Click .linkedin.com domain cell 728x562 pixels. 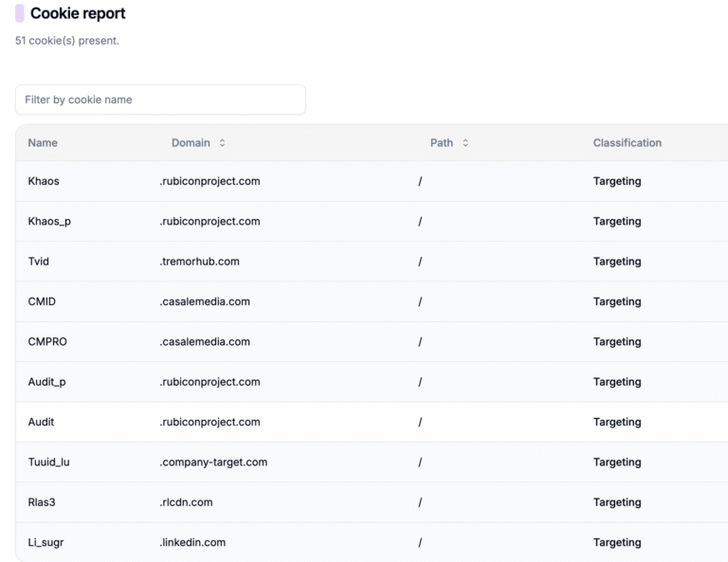coord(192,542)
